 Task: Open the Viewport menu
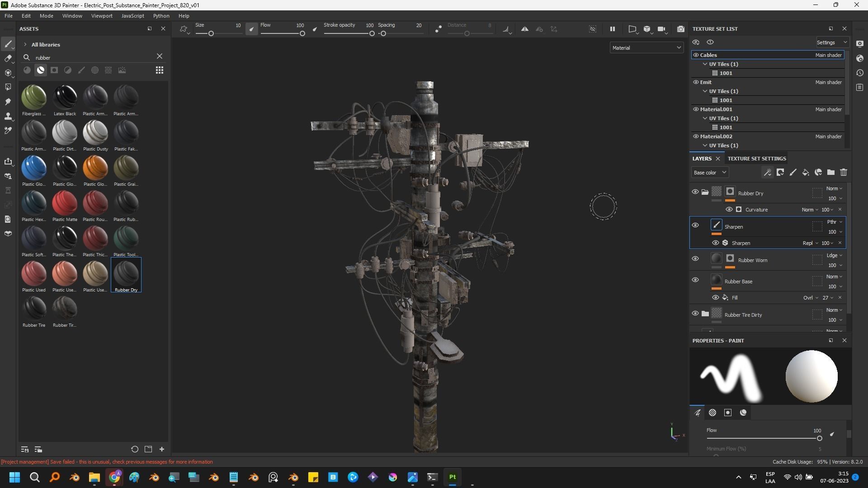(x=101, y=16)
